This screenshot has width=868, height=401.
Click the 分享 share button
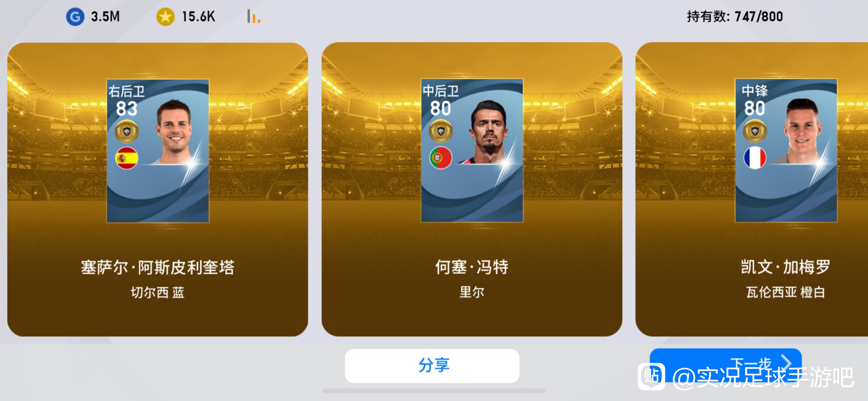click(432, 366)
